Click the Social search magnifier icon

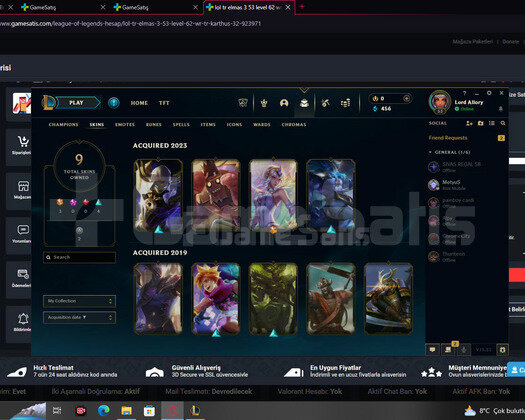(x=503, y=123)
